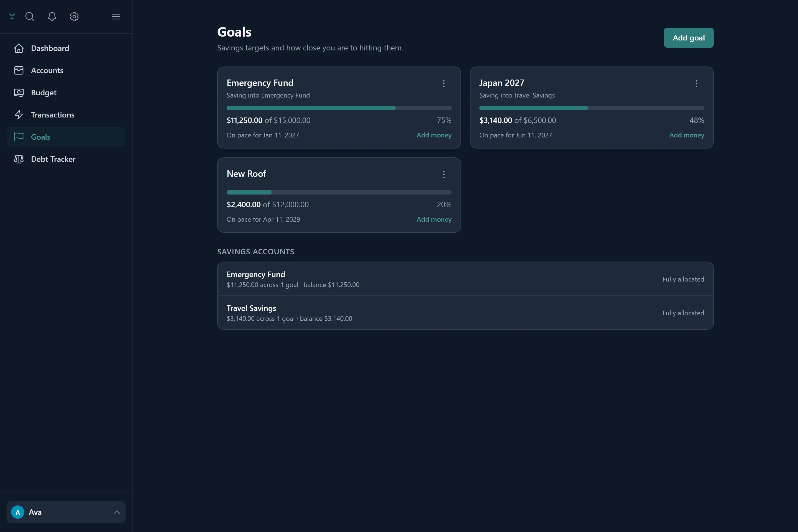Click the Debt Tracker scales icon
This screenshot has height=532, width=798.
click(19, 159)
